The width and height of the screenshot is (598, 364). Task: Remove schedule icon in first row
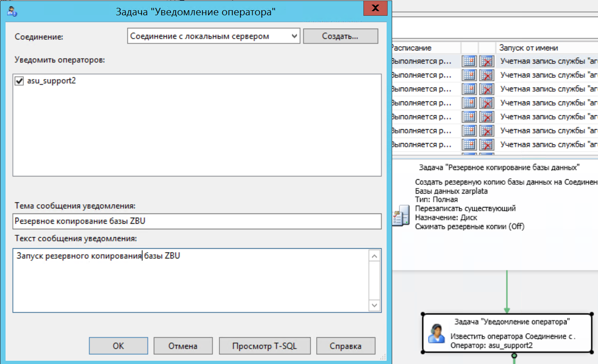coord(487,61)
